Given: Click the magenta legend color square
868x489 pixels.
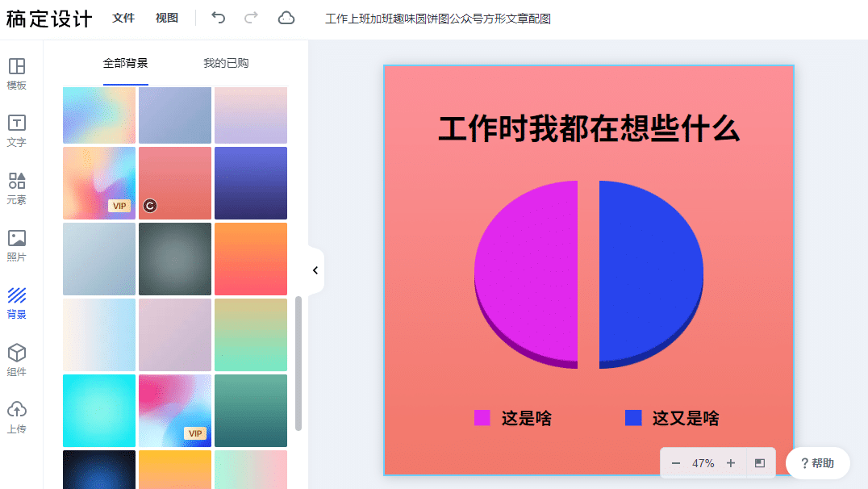Looking at the screenshot, I should click(x=482, y=417).
